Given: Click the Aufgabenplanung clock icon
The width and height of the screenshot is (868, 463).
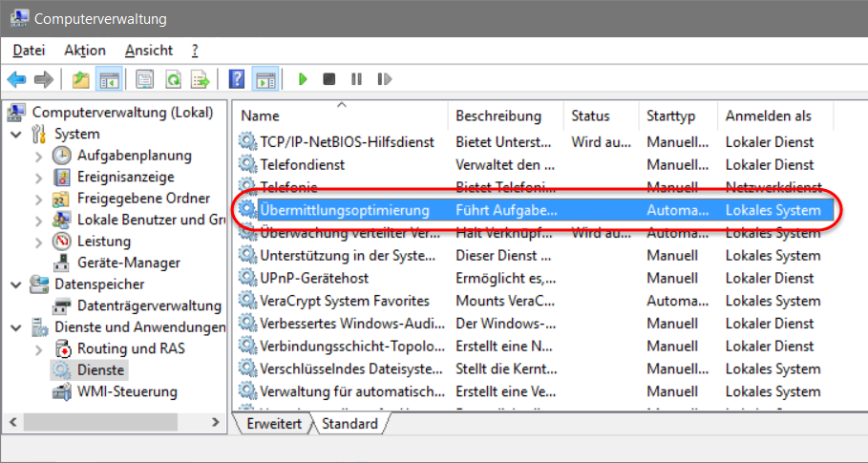Looking at the screenshot, I should tap(62, 156).
